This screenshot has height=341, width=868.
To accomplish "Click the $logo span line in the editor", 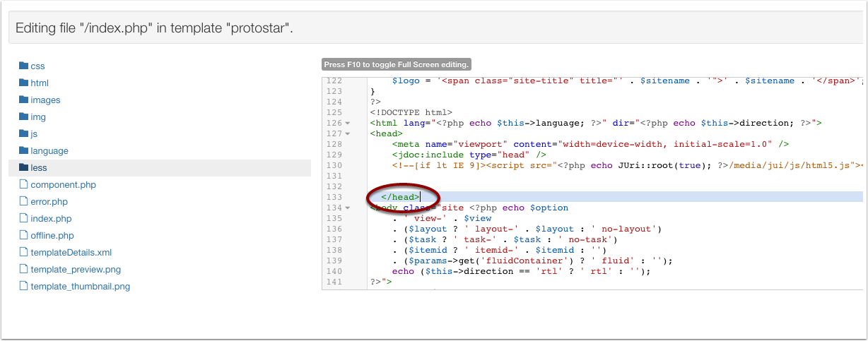I will 628,80.
